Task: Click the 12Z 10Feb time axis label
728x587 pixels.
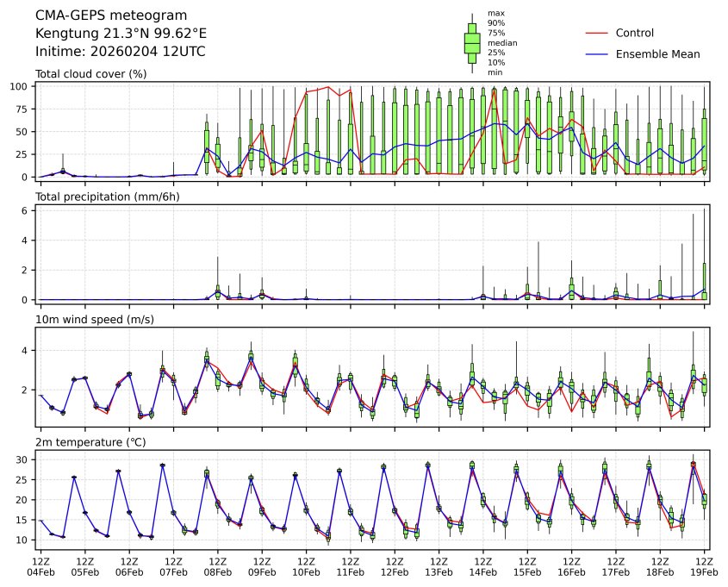Action: [305, 565]
